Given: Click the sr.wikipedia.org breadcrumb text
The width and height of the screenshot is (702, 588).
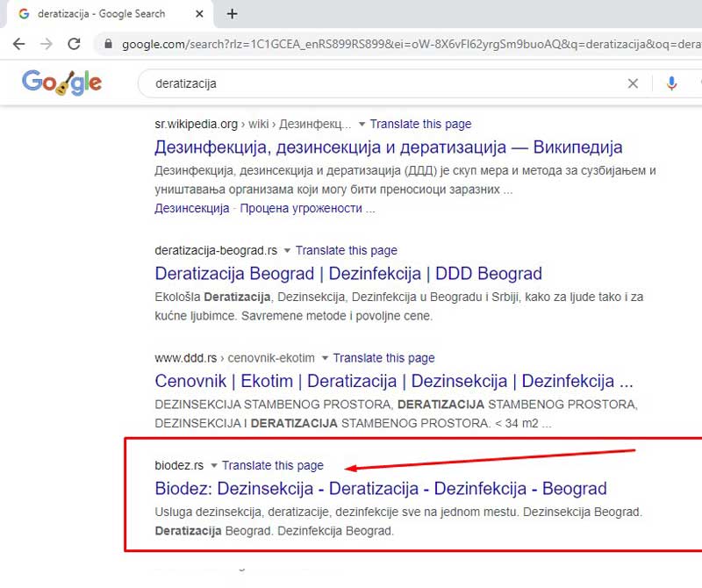Looking at the screenshot, I should (x=196, y=124).
